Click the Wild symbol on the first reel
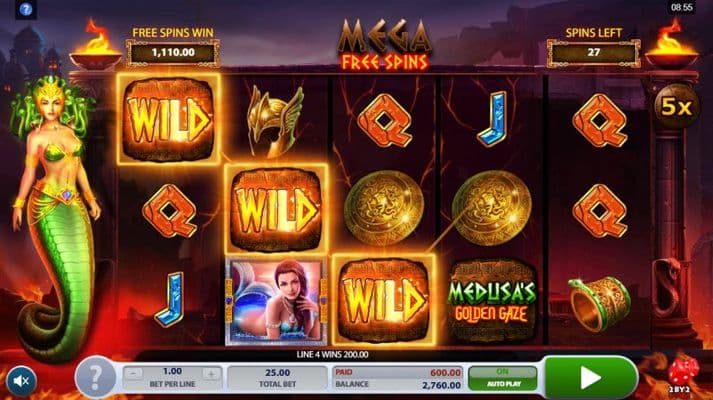The height and width of the screenshot is (400, 713). point(168,120)
